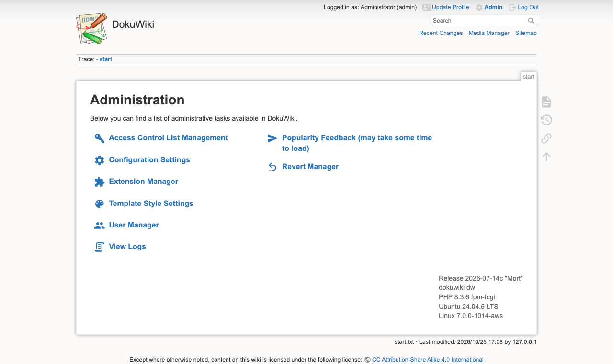
Task: Click the PHP 8.3.6 fpm-fcgi text
Action: coord(467,297)
